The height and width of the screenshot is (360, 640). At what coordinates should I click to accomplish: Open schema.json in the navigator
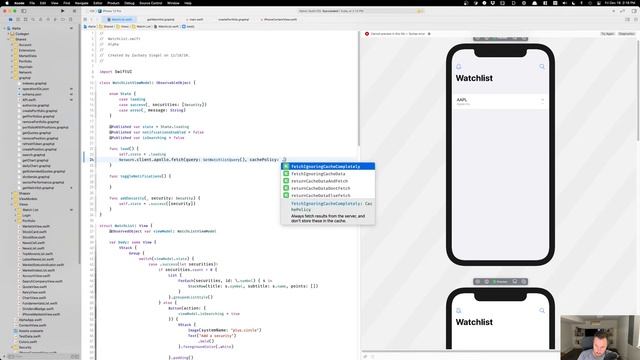(32, 94)
